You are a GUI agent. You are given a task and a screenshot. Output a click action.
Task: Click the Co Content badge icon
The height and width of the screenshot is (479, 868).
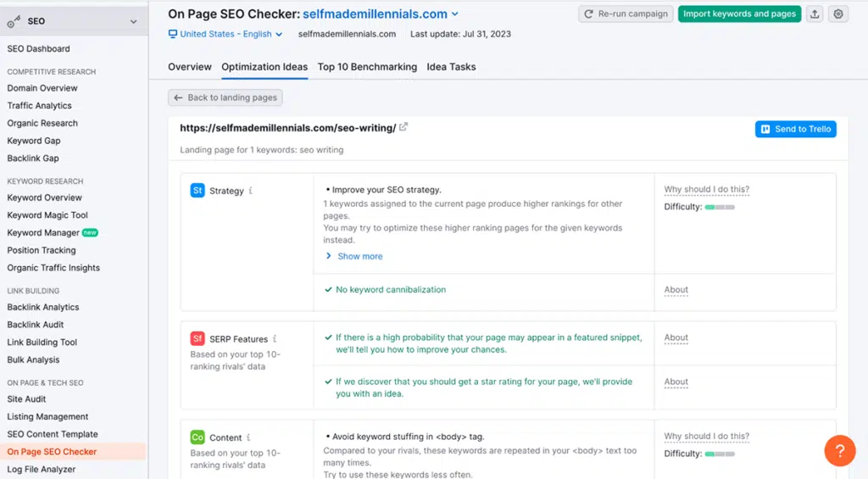point(197,437)
